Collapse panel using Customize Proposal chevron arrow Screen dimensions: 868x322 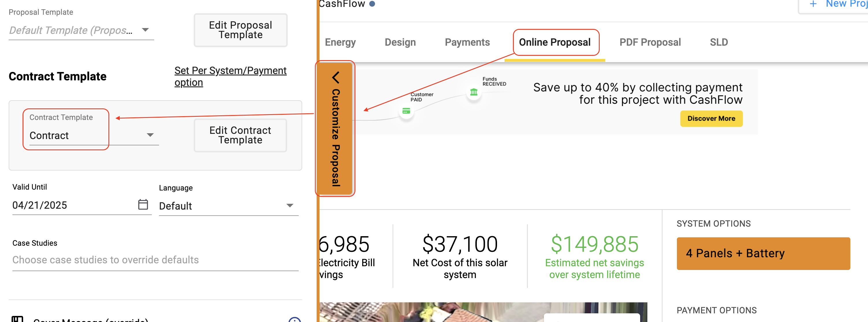tap(336, 77)
